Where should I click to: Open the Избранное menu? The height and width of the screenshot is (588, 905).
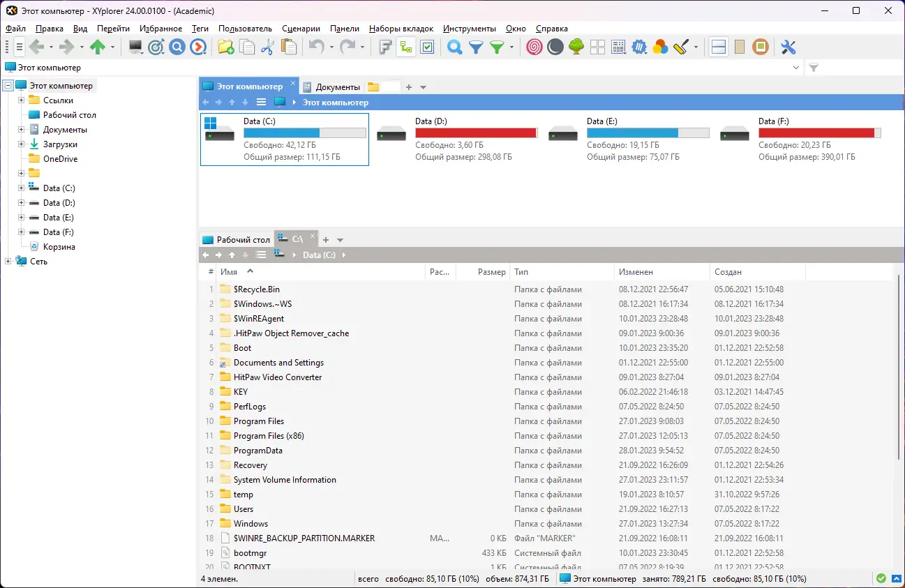(160, 29)
